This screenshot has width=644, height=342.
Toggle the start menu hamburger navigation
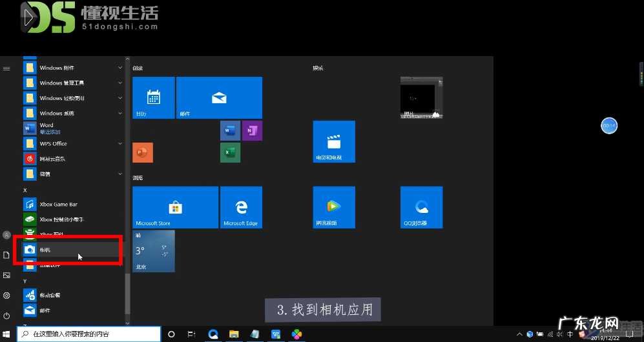click(x=6, y=68)
